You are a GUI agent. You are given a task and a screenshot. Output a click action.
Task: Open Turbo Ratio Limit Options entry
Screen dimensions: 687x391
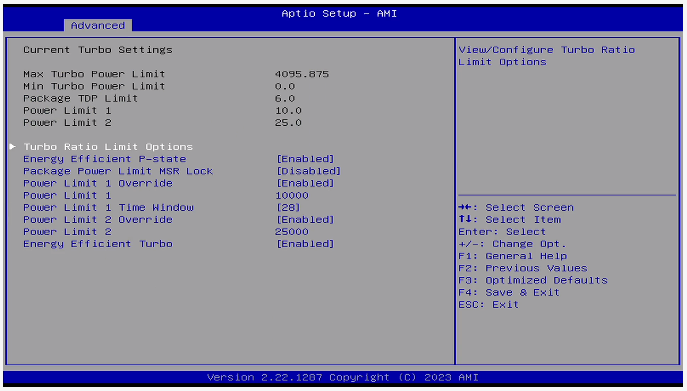coord(108,146)
